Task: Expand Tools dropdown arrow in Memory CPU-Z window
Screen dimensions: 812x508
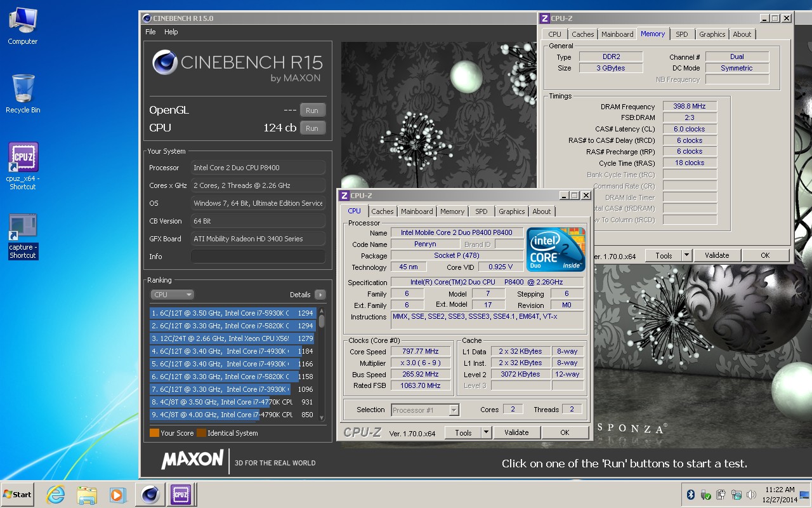Action: [x=687, y=255]
